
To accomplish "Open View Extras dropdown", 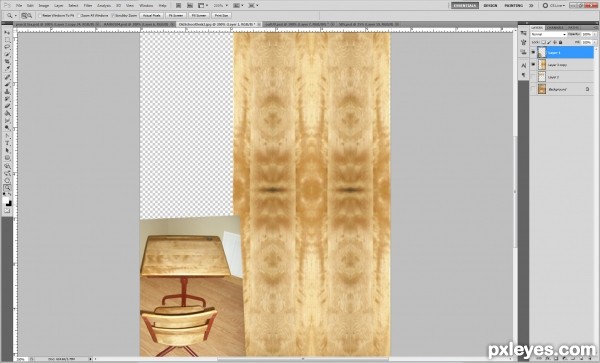I will point(203,6).
